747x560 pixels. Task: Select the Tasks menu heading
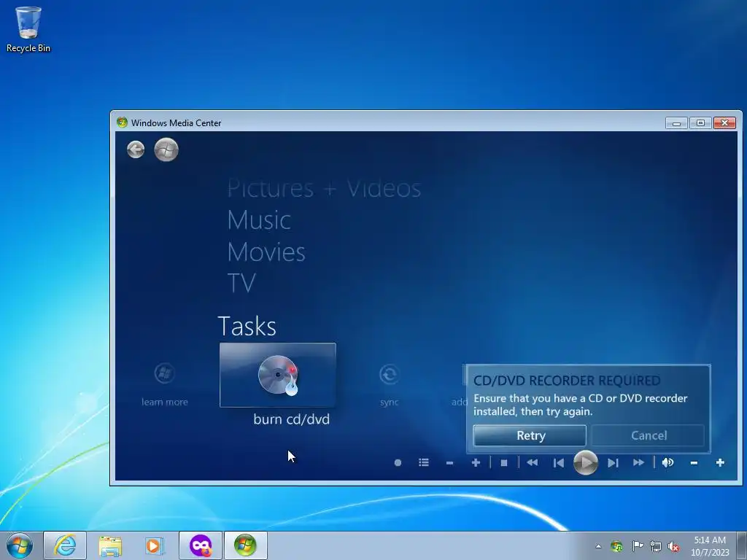pyautogui.click(x=247, y=326)
